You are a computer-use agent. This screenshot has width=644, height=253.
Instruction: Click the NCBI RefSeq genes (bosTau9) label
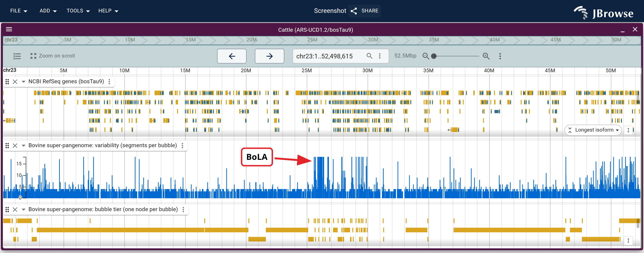(x=66, y=81)
